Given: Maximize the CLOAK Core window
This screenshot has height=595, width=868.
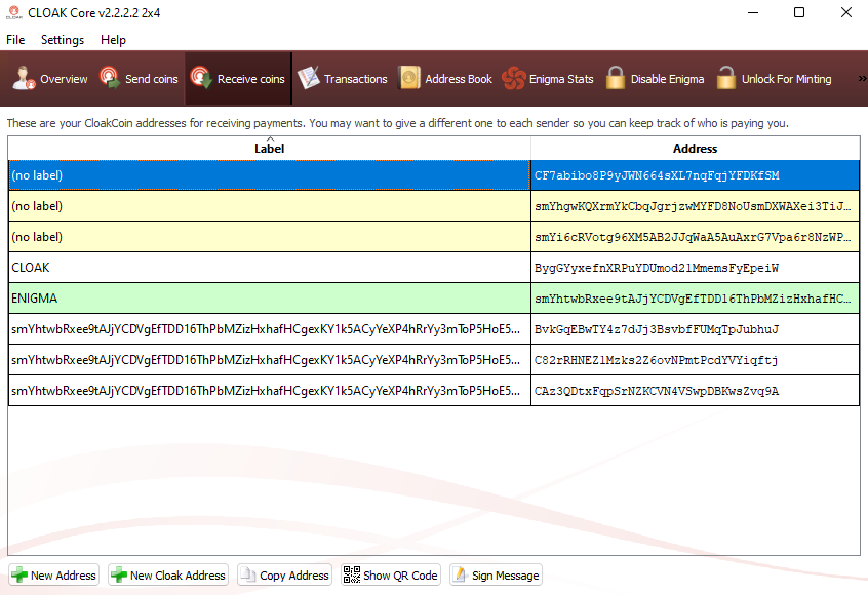Looking at the screenshot, I should (799, 12).
